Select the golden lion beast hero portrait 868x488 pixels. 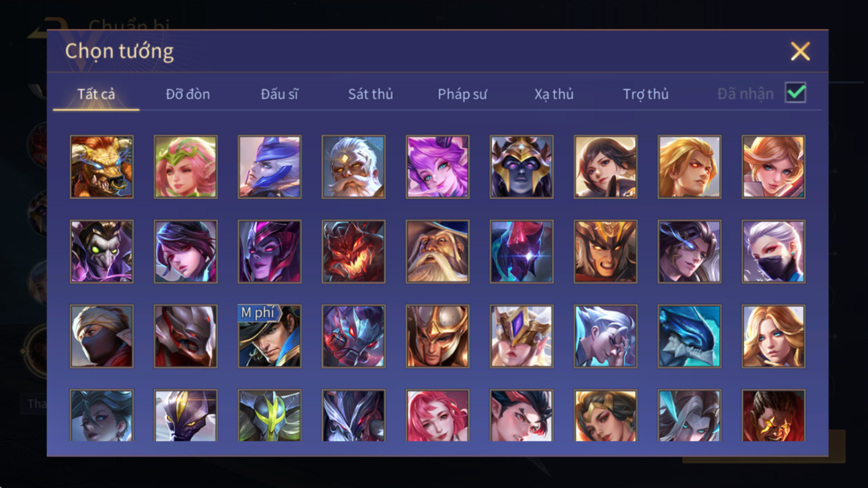pyautogui.click(x=102, y=167)
